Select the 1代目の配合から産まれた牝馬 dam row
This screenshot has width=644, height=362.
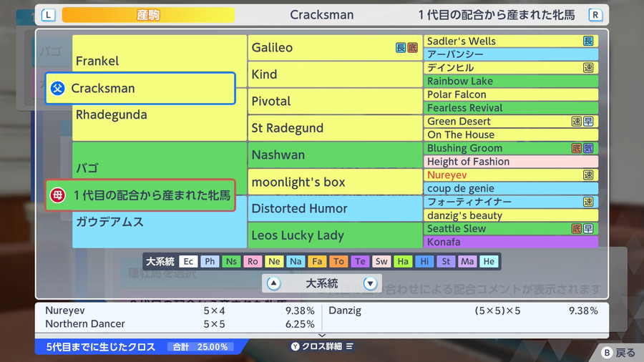[x=140, y=195]
